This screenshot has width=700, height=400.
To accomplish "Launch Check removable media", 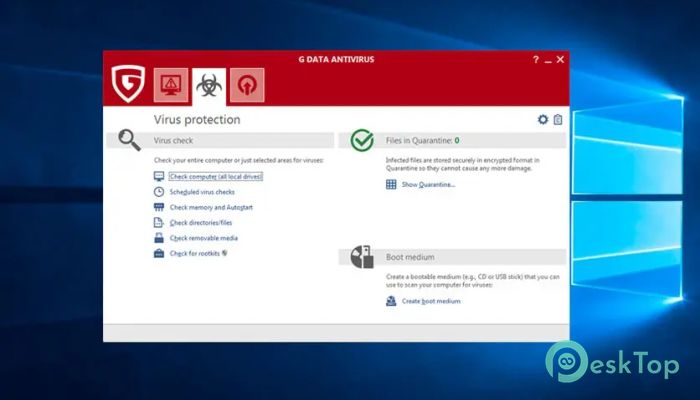I will [204, 238].
